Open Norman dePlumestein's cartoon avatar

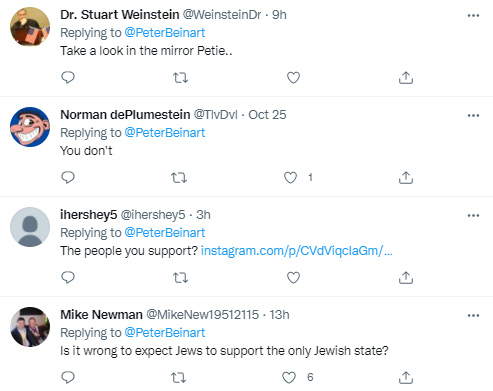[x=30, y=127]
